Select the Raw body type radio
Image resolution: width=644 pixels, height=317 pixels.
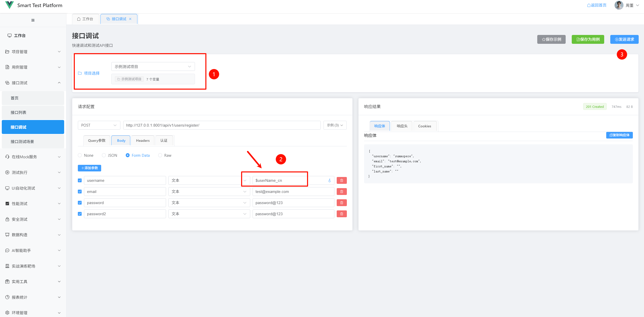click(160, 155)
